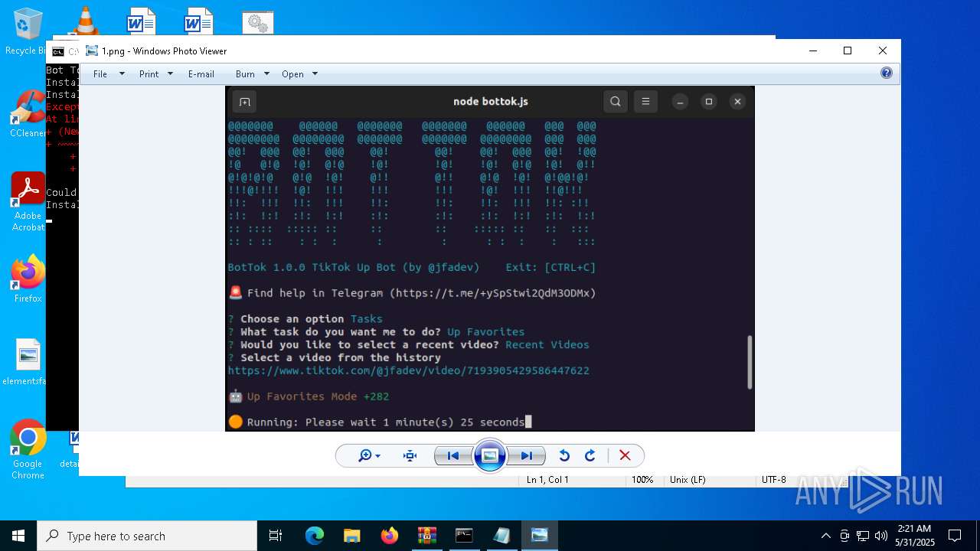Open Google Chrome desktop shortcut

click(x=28, y=449)
